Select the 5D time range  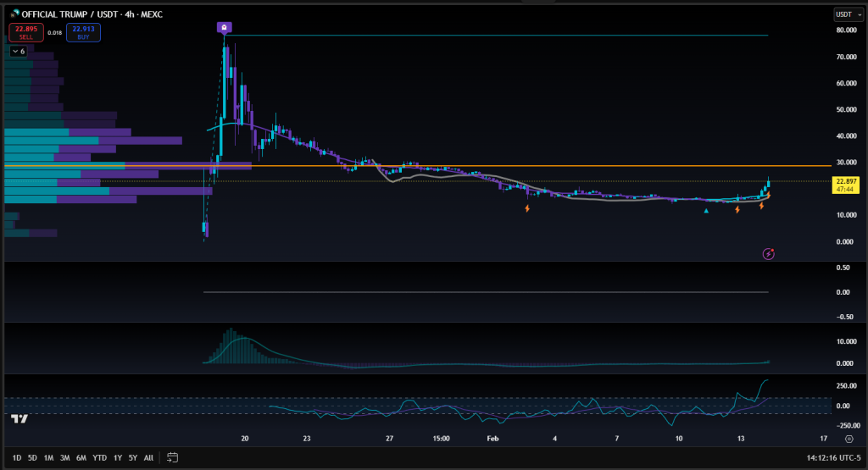32,458
